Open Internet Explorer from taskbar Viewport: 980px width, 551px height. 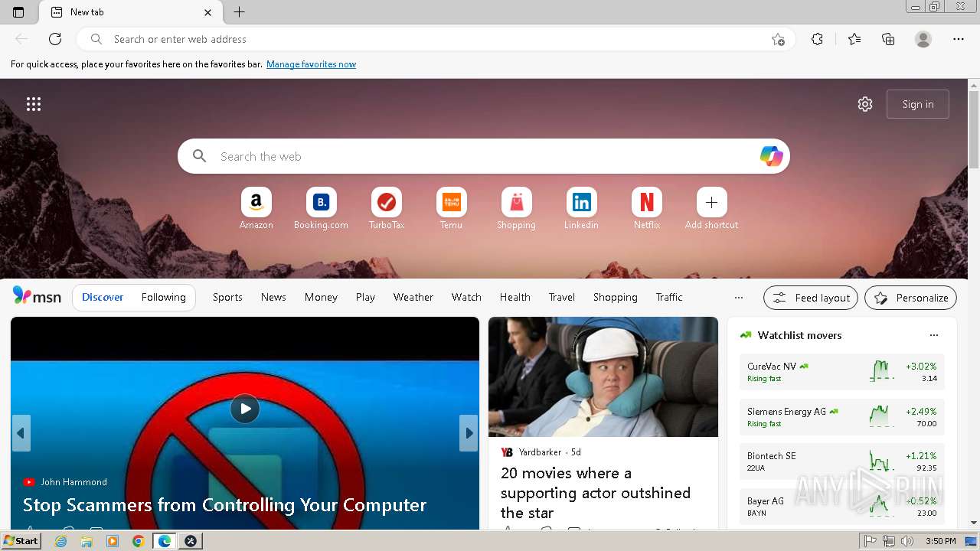[61, 541]
